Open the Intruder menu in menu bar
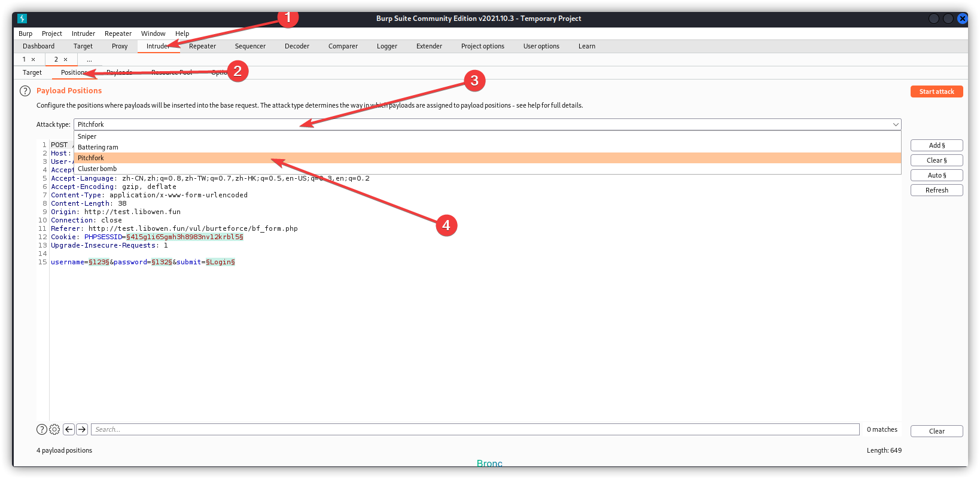The width and height of the screenshot is (980, 479). [x=83, y=33]
